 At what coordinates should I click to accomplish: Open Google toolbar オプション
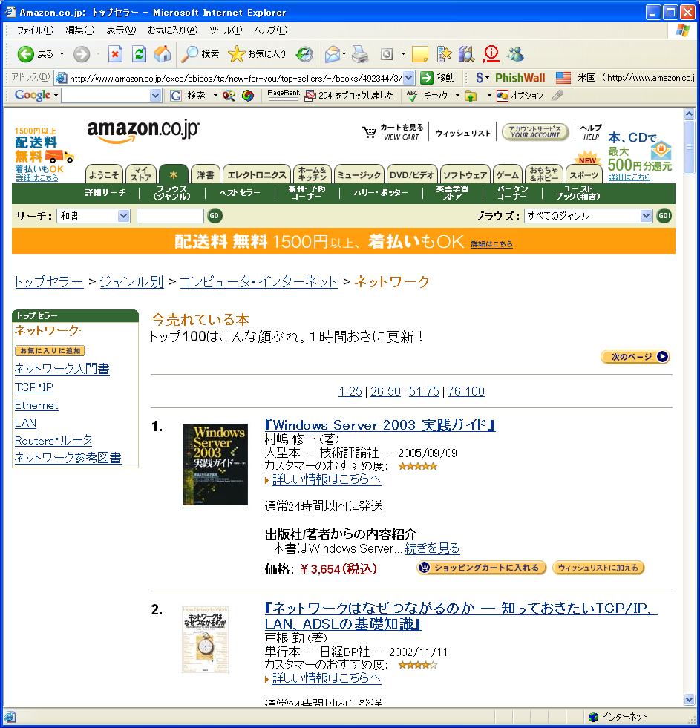pos(520,96)
